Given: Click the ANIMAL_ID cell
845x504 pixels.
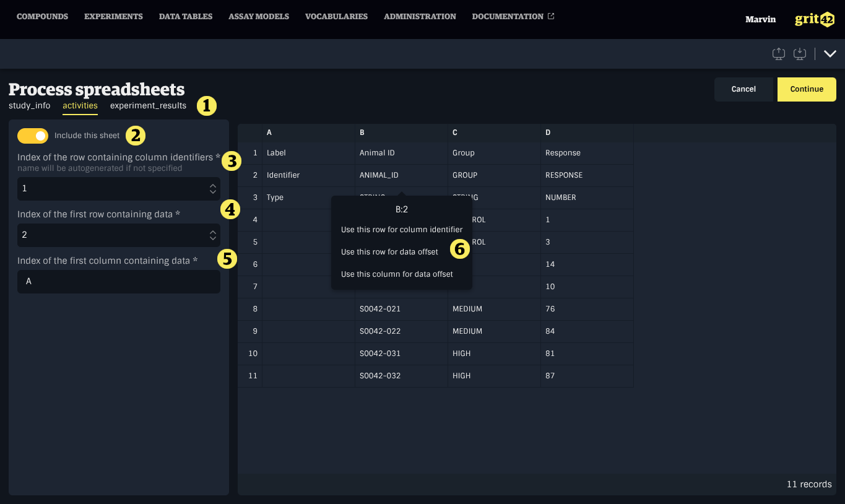Looking at the screenshot, I should [x=402, y=175].
